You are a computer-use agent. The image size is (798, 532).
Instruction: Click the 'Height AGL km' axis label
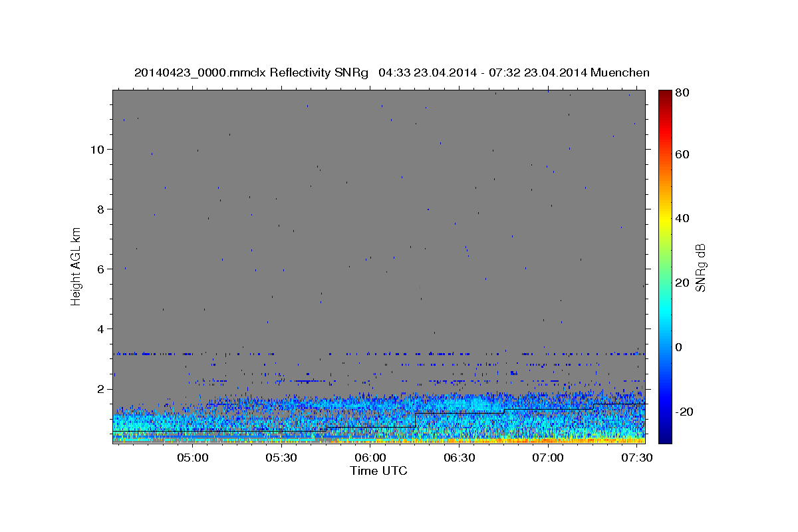(x=76, y=265)
